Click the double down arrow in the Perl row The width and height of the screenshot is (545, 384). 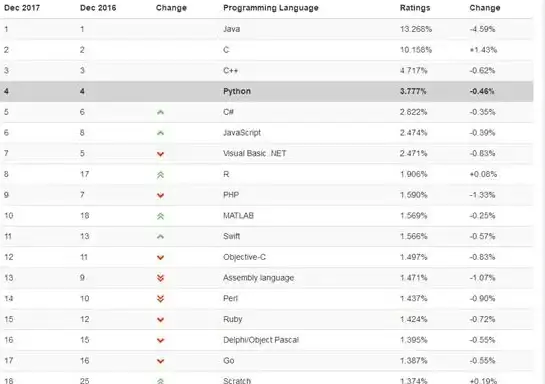[160, 299]
